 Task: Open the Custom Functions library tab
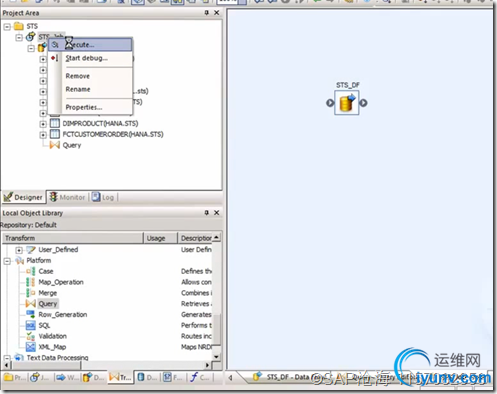pos(200,378)
